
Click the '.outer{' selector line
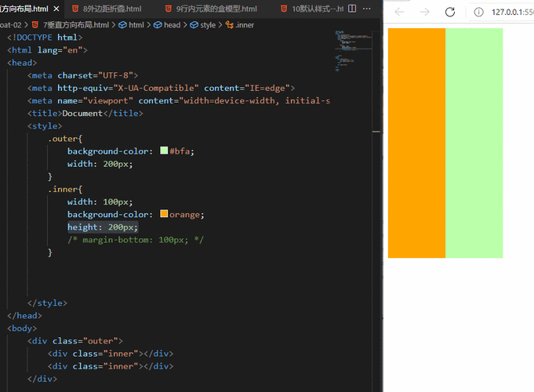tap(65, 139)
